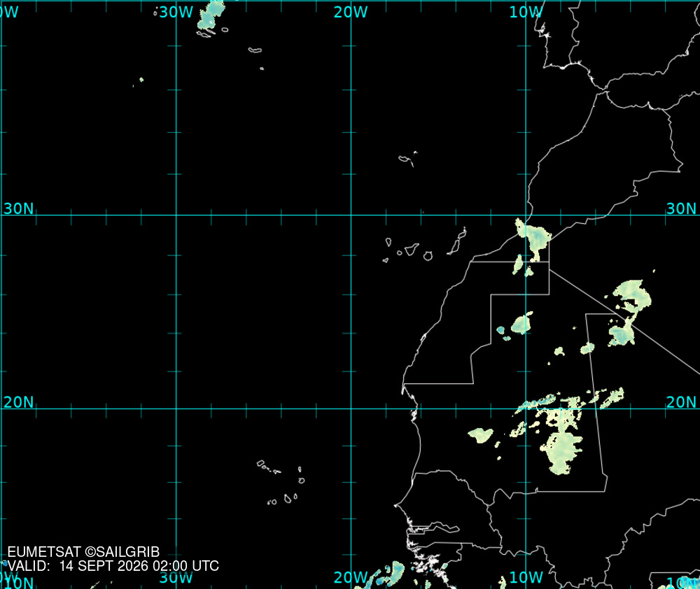
Task: Click the 20W label along the top
Action: tap(351, 12)
